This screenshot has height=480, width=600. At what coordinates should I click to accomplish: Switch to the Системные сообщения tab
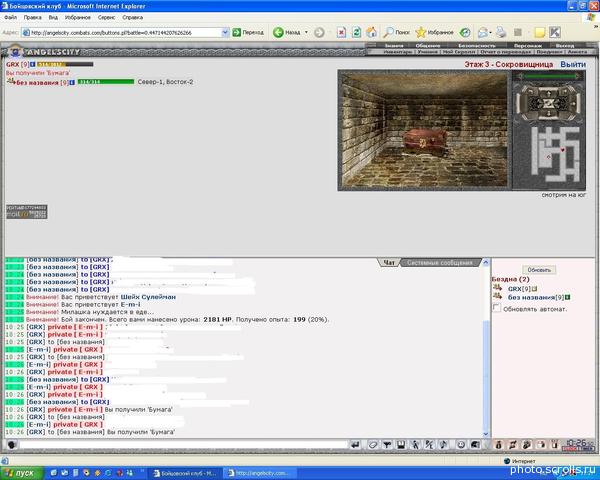coord(439,263)
